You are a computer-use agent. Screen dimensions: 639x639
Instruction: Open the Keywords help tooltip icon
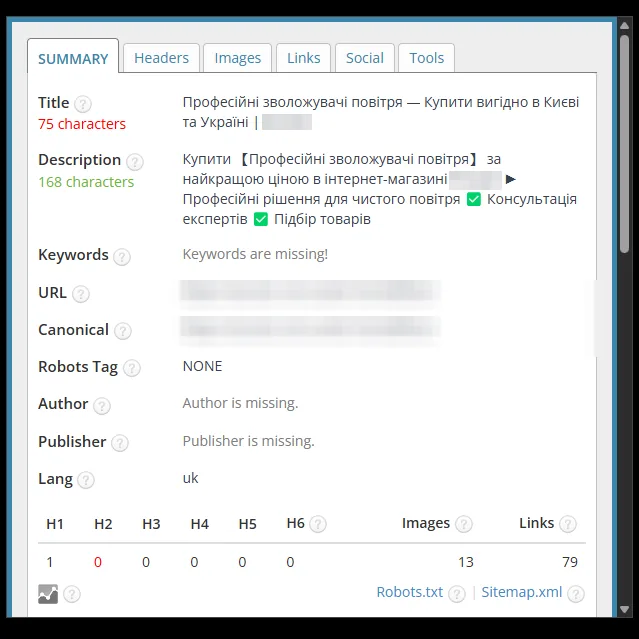(x=122, y=257)
